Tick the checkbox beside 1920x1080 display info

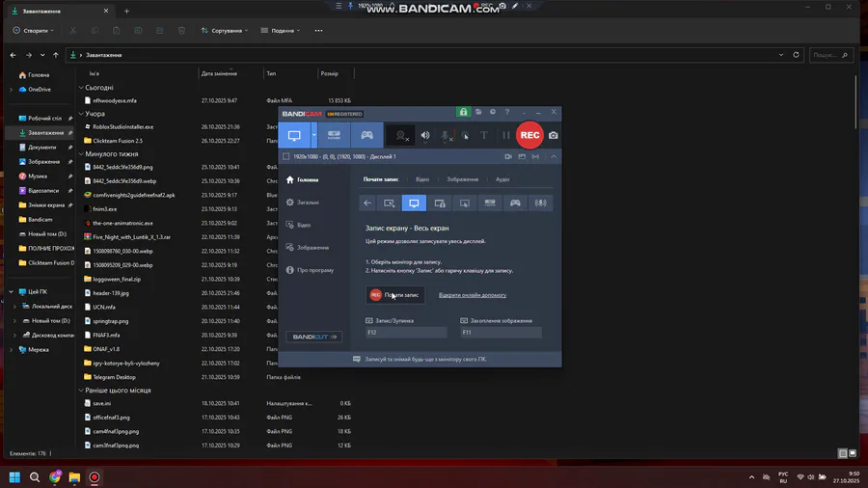[286, 156]
